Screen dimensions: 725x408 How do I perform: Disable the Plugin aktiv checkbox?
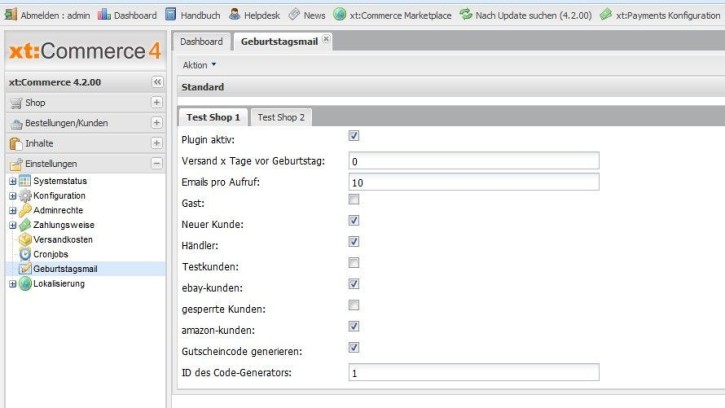point(354,136)
